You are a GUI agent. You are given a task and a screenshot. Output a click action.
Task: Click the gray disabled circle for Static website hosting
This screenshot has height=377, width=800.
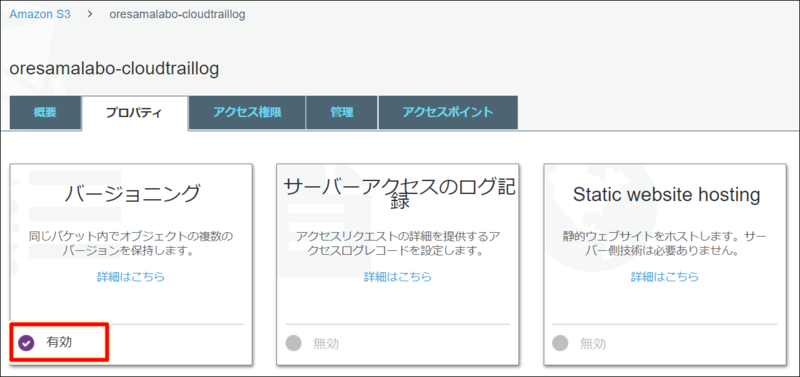560,343
